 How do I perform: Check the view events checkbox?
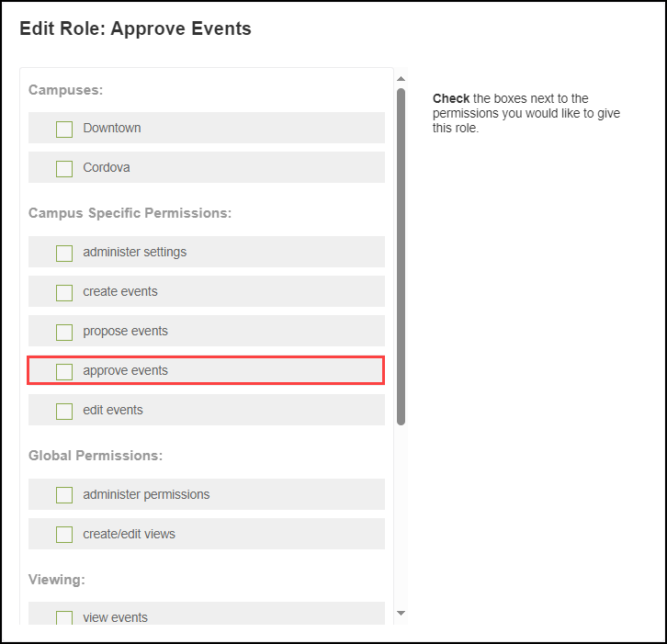[x=64, y=618]
